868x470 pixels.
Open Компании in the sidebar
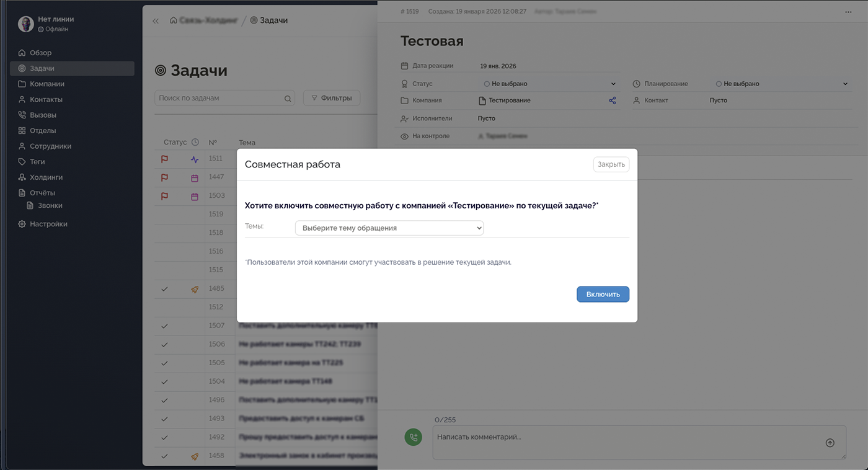tap(47, 84)
